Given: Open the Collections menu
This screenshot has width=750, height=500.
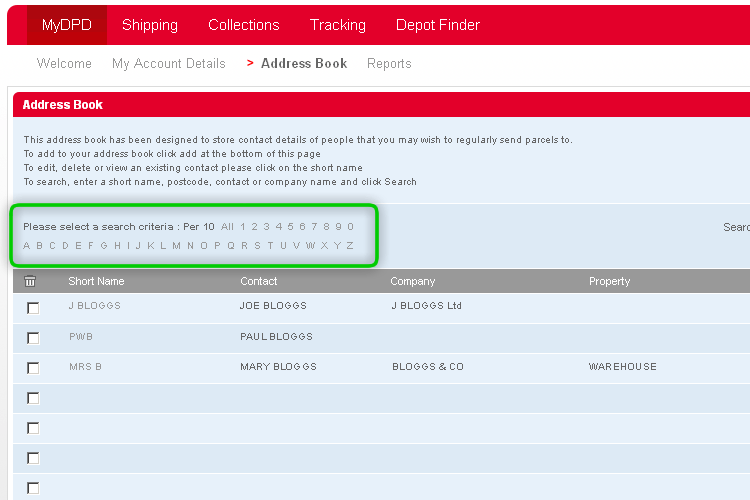Looking at the screenshot, I should click(x=243, y=25).
